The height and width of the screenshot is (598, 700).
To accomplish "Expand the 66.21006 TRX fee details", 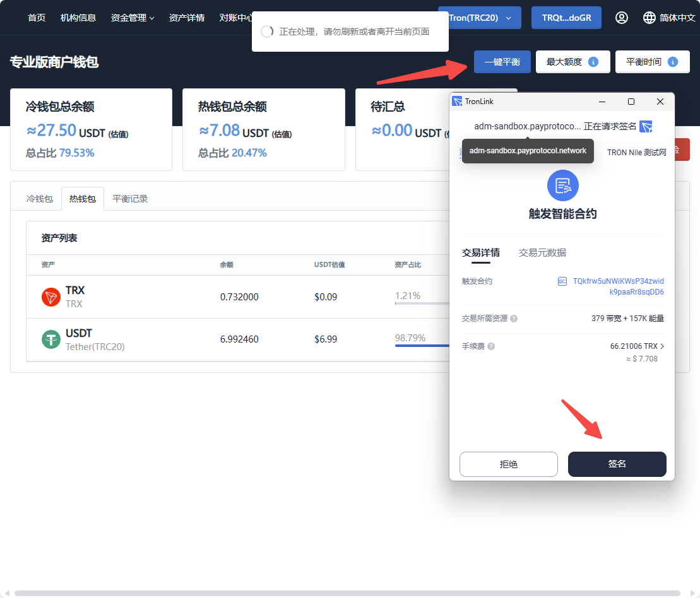I will point(637,346).
